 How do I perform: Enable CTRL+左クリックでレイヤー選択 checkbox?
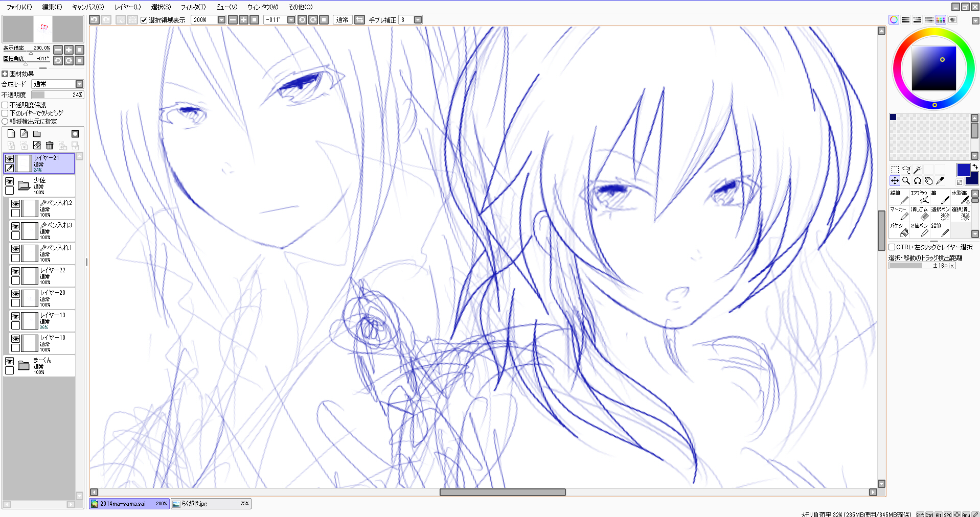pyautogui.click(x=892, y=247)
